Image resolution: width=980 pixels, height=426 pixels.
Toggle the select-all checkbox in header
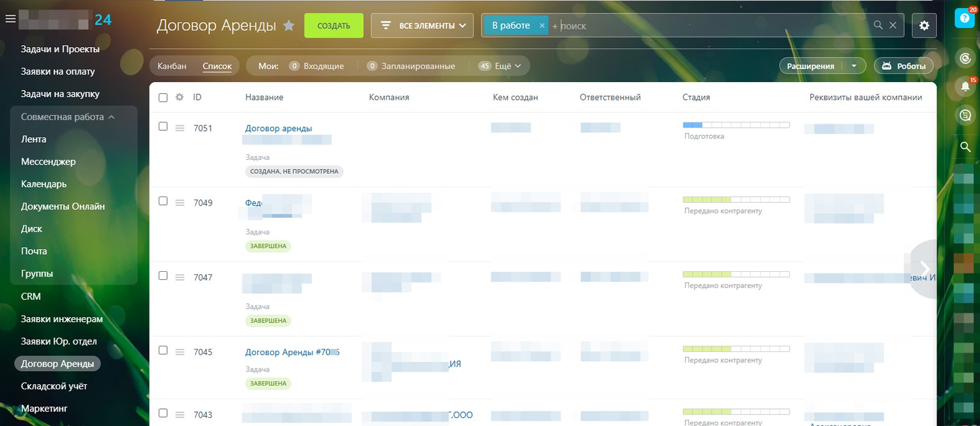(163, 98)
